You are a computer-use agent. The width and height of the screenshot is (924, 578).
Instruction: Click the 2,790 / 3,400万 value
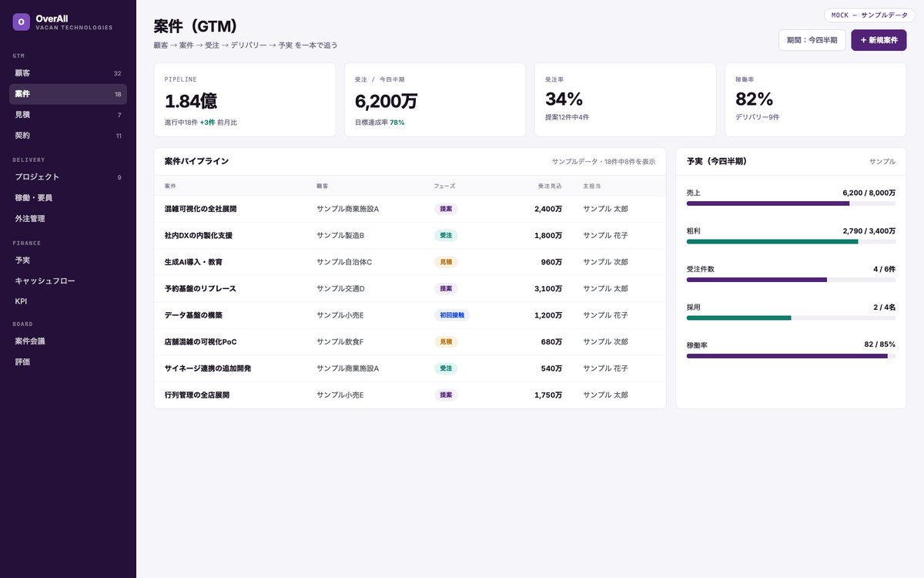click(869, 230)
